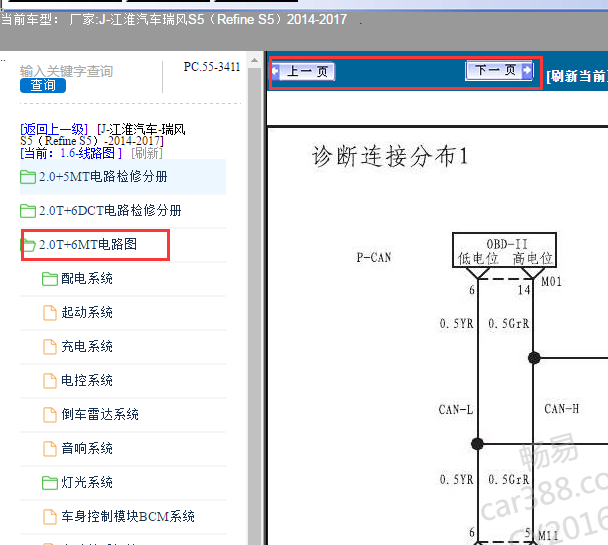Image resolution: width=608 pixels, height=545 pixels.
Task: Select the 车身控制模块BCM系统 tree item
Action: [127, 517]
